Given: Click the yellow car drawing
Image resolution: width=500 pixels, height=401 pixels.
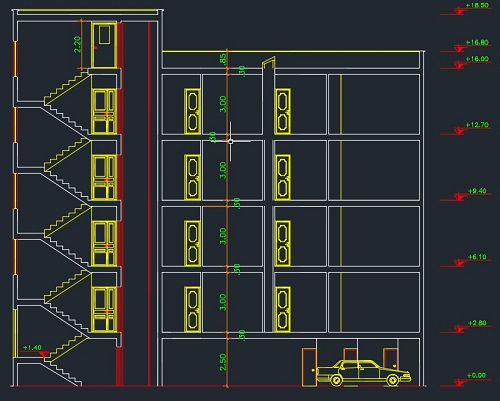Looking at the screenshot, I should tap(363, 373).
